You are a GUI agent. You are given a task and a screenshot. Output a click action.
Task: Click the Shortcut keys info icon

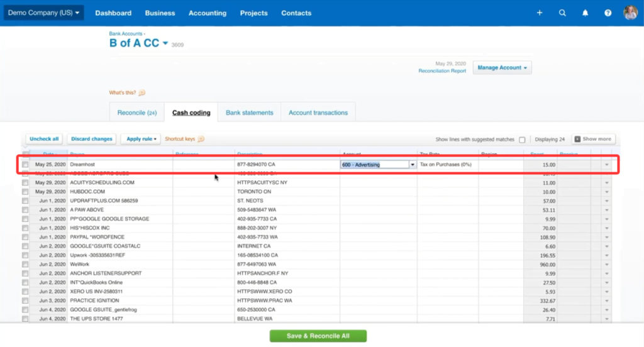coord(201,139)
